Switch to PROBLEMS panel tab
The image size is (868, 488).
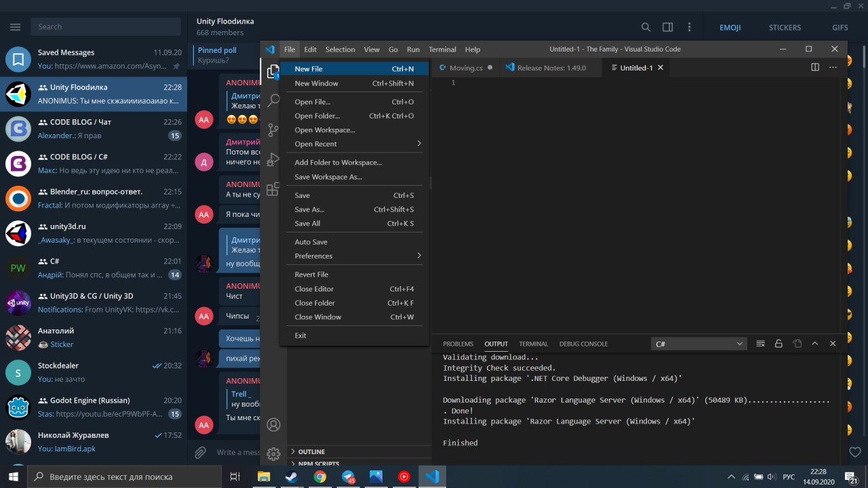(x=458, y=344)
